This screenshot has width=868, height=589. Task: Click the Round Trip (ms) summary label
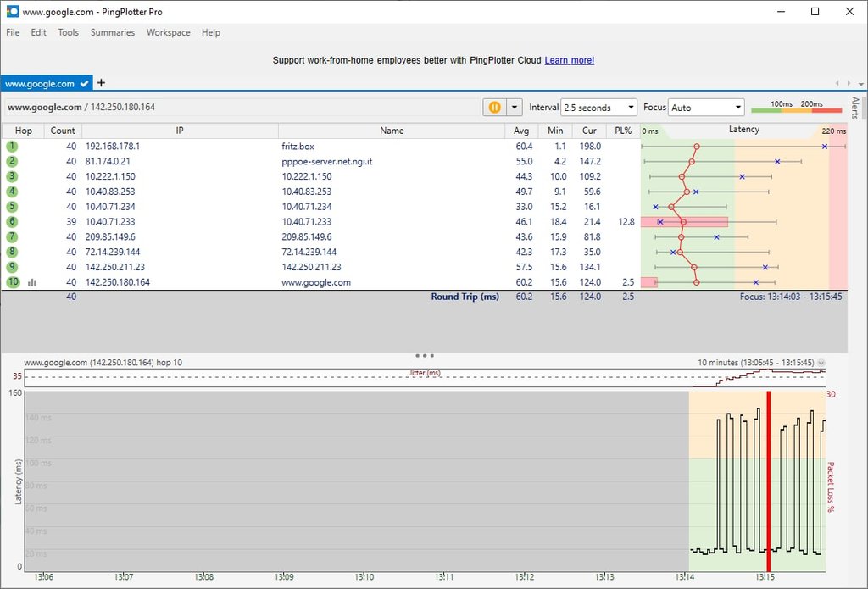465,297
